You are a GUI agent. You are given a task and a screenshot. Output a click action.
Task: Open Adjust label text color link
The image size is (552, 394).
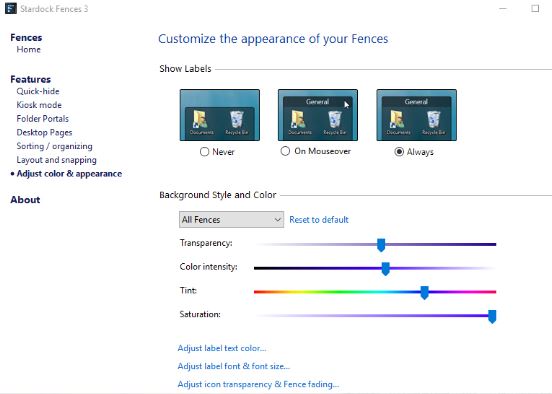tap(222, 348)
